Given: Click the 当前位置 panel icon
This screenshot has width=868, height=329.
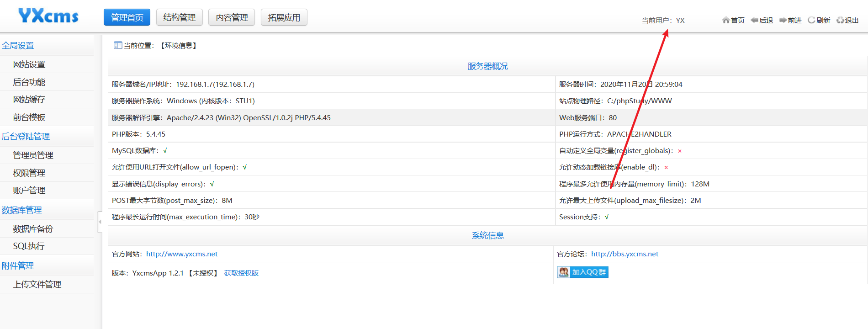Looking at the screenshot, I should (x=118, y=45).
